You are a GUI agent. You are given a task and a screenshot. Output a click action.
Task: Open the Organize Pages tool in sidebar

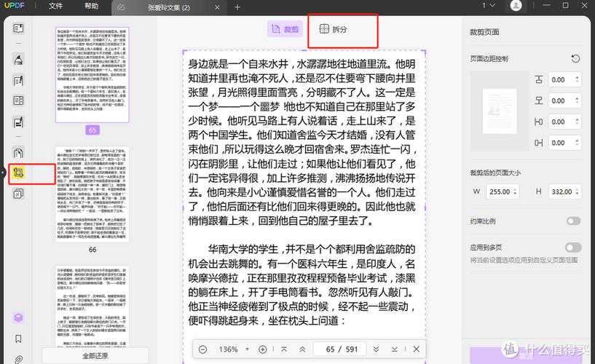click(x=18, y=100)
